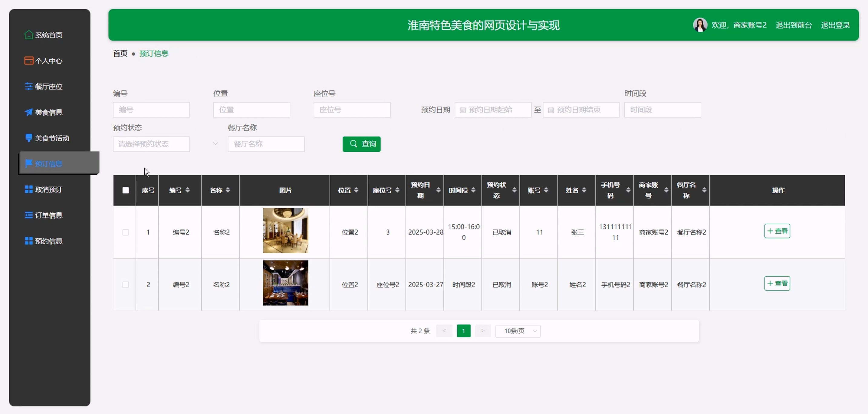Open 预约信息 in the sidebar menu

point(48,241)
